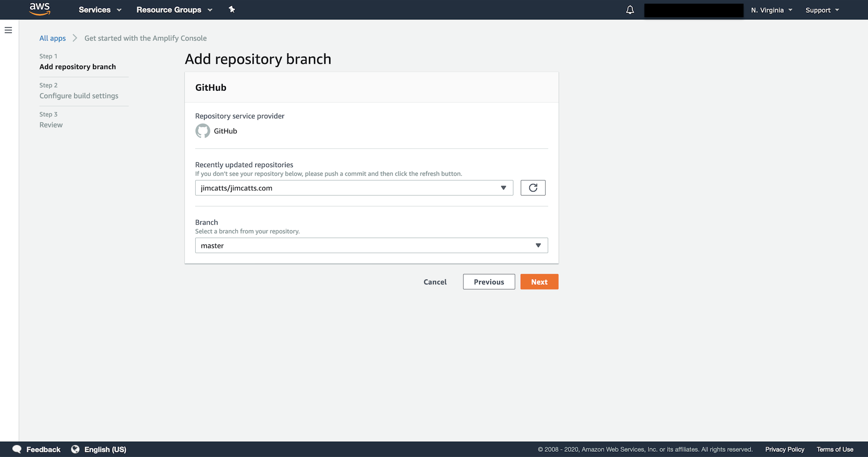Screen dimensions: 868x457
Task: Click the redacted account name menu
Action: point(694,10)
